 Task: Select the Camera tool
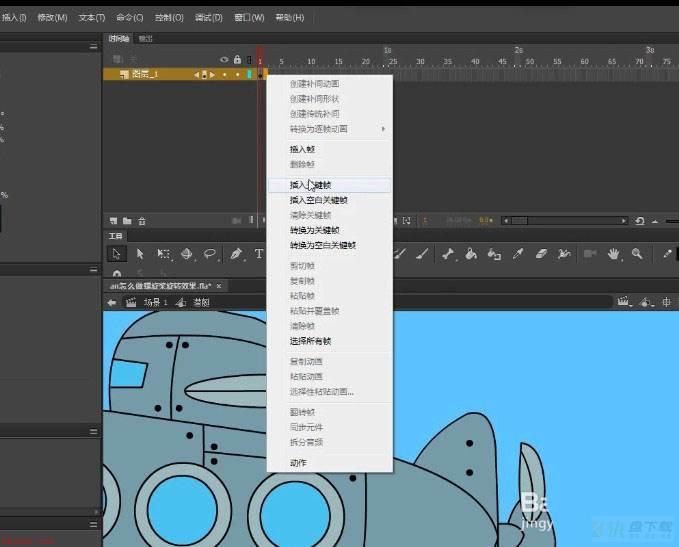point(589,253)
